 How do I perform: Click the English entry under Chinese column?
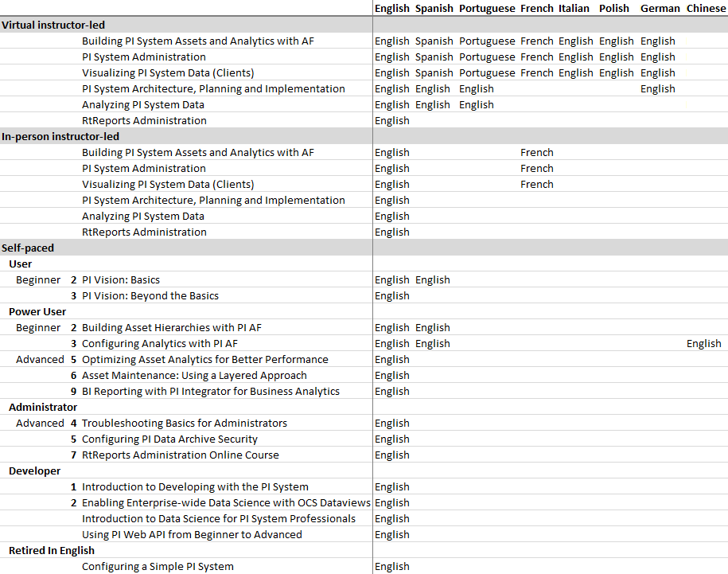coord(703,343)
